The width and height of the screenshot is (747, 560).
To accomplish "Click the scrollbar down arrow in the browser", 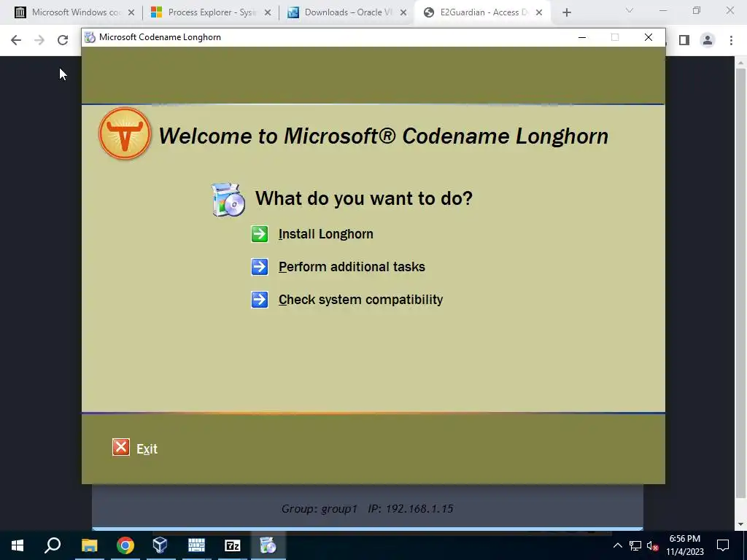I will point(740,524).
